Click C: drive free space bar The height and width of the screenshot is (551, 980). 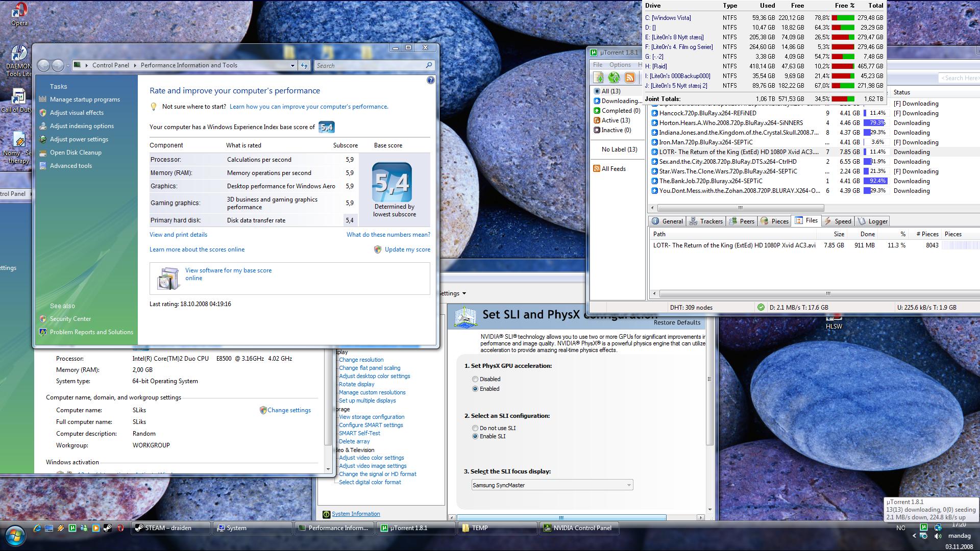click(843, 18)
